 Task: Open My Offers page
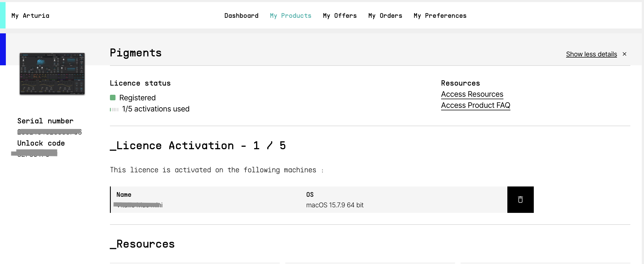(x=340, y=16)
